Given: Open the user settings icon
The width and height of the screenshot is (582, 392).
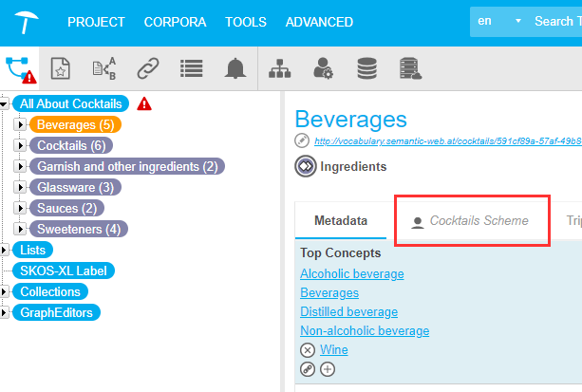Looking at the screenshot, I should [x=324, y=68].
